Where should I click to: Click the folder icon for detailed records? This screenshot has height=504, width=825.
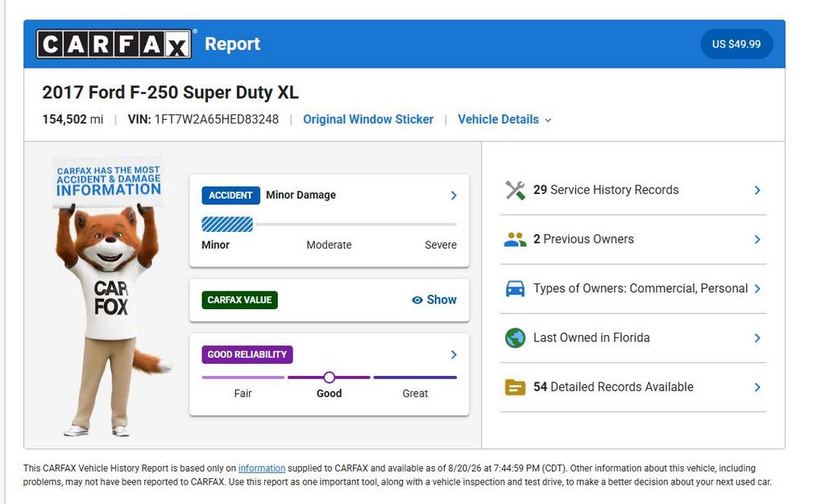coord(515,387)
